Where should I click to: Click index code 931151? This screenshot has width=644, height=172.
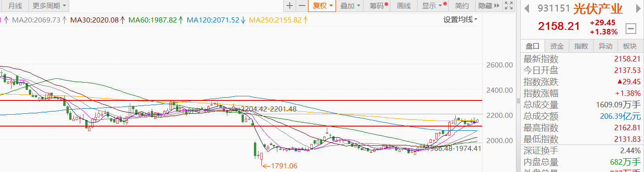(554, 9)
